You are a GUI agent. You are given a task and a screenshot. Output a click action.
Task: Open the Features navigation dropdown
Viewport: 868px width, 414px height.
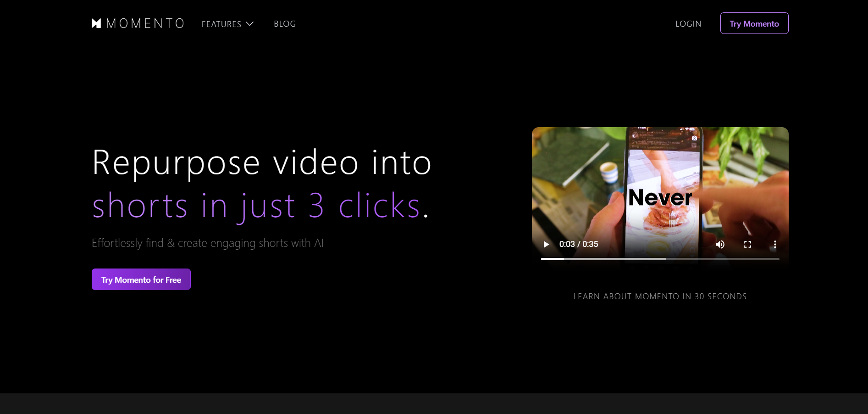point(221,23)
